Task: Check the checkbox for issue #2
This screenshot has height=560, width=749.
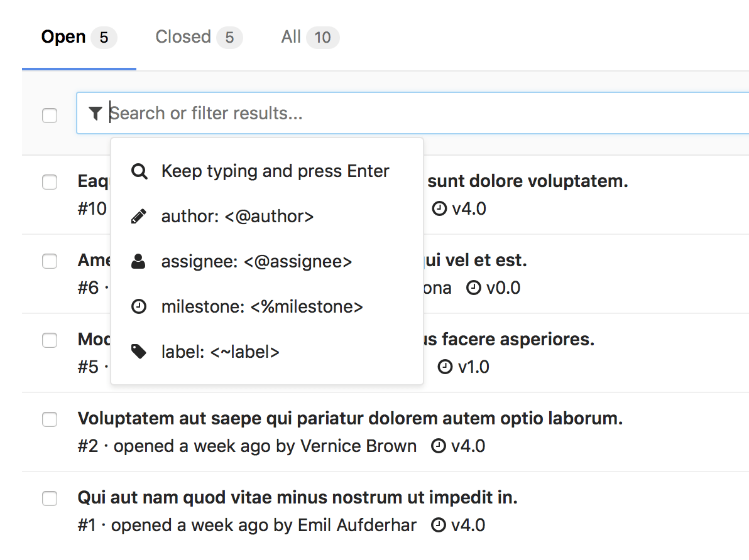Action: click(50, 419)
